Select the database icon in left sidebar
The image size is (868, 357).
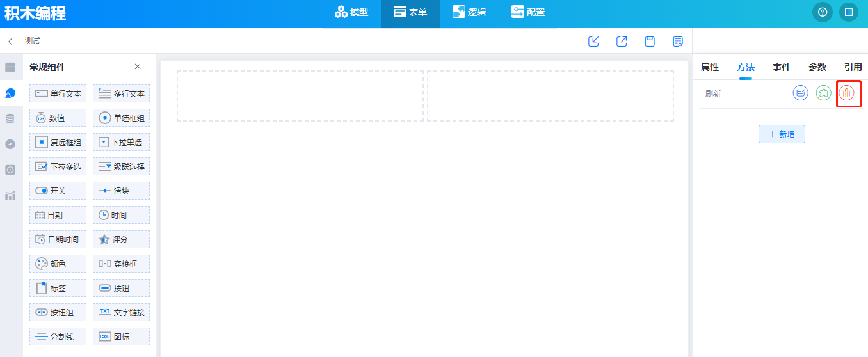point(10,118)
